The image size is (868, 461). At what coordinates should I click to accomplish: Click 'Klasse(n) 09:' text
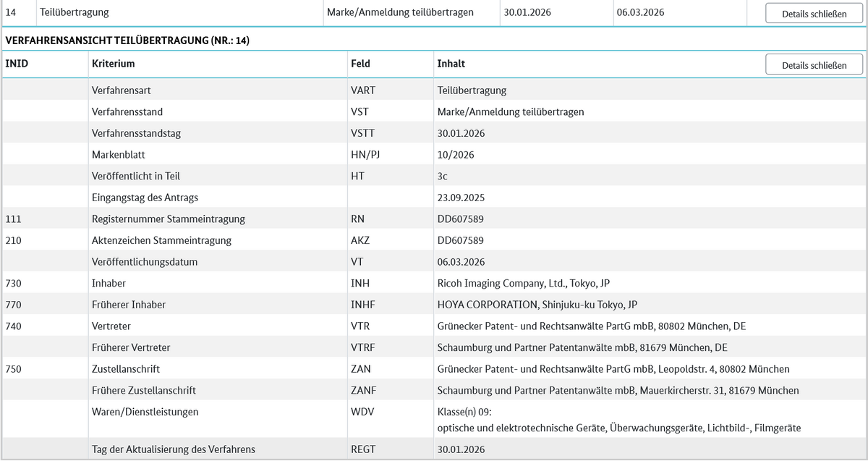pyautogui.click(x=466, y=412)
